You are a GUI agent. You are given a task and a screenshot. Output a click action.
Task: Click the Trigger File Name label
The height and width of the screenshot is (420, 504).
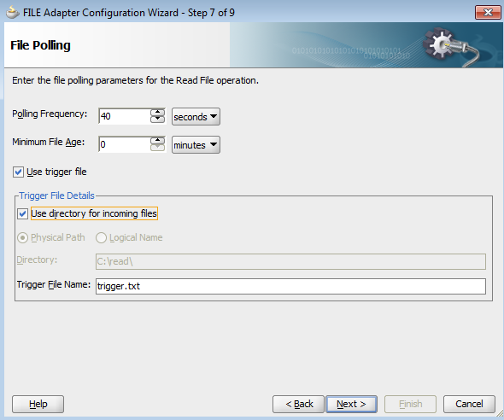pyautogui.click(x=54, y=284)
